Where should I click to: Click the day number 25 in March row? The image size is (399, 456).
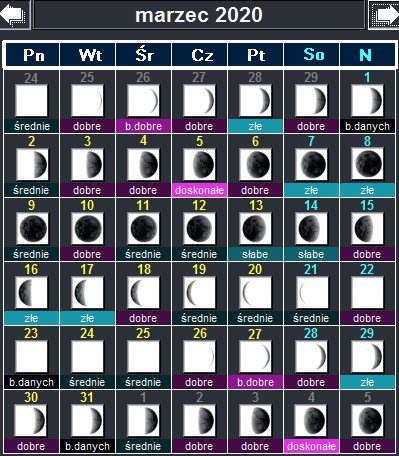pyautogui.click(x=143, y=333)
